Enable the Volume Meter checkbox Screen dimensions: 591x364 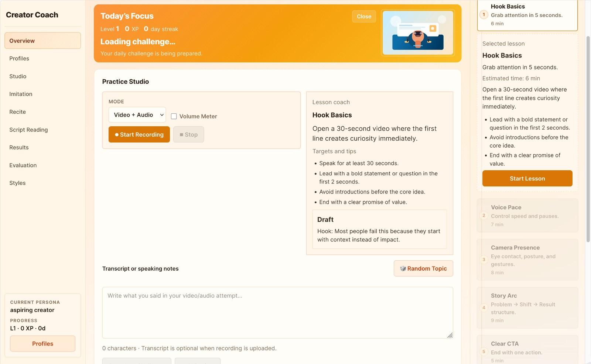pyautogui.click(x=174, y=116)
